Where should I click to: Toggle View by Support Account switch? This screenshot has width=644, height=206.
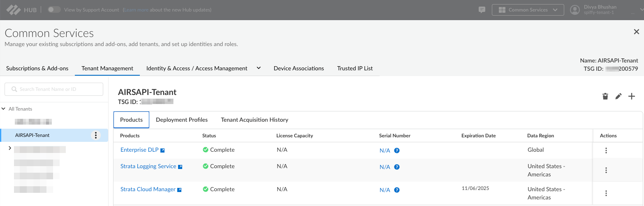pos(54,9)
